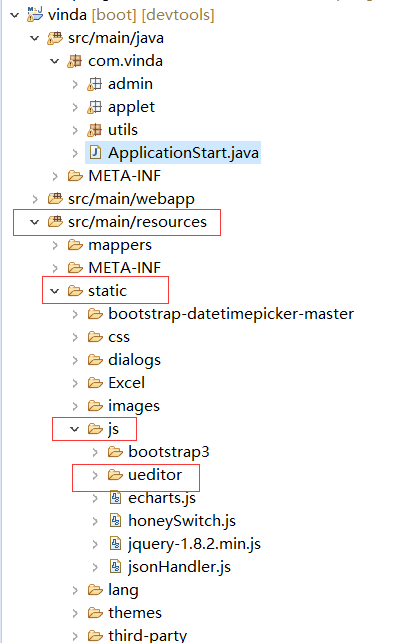Click the echarts.js file icon

pos(116,497)
